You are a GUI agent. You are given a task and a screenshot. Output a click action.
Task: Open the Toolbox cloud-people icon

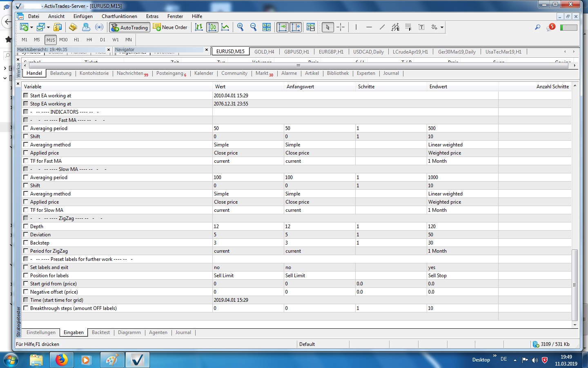(x=86, y=27)
